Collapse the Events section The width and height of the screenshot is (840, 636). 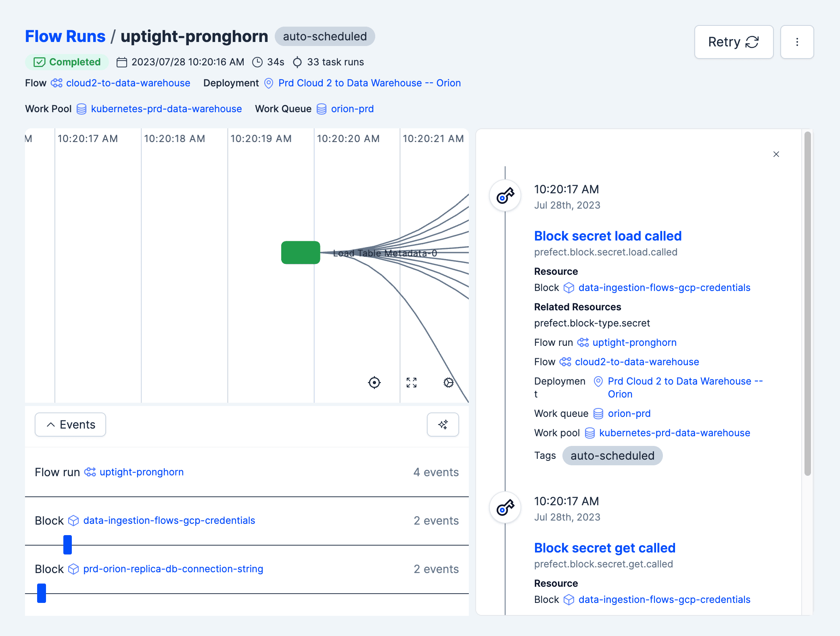tap(70, 424)
